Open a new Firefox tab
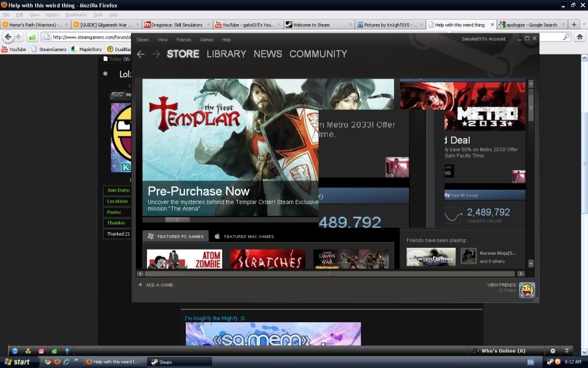The height and width of the screenshot is (368, 588). pyautogui.click(x=574, y=25)
